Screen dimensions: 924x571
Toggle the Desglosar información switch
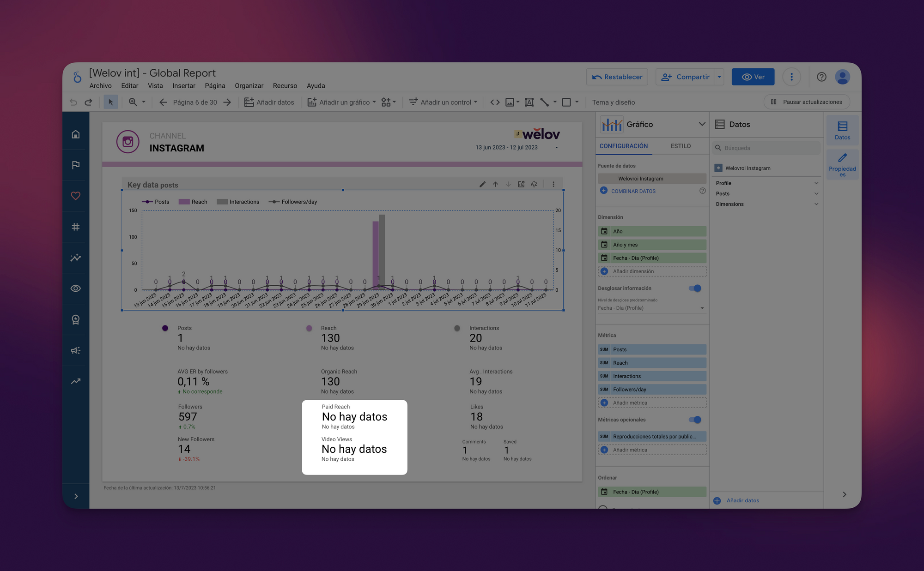tap(695, 289)
